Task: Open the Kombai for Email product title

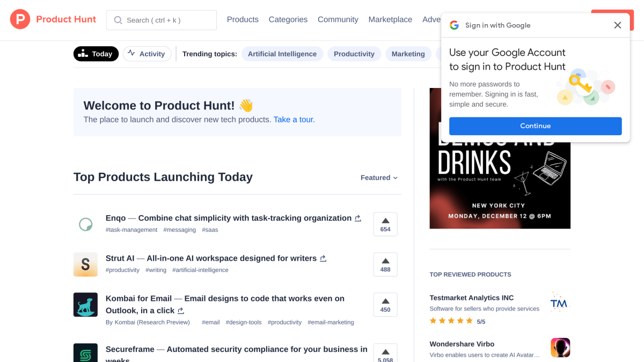Action: [225, 305]
